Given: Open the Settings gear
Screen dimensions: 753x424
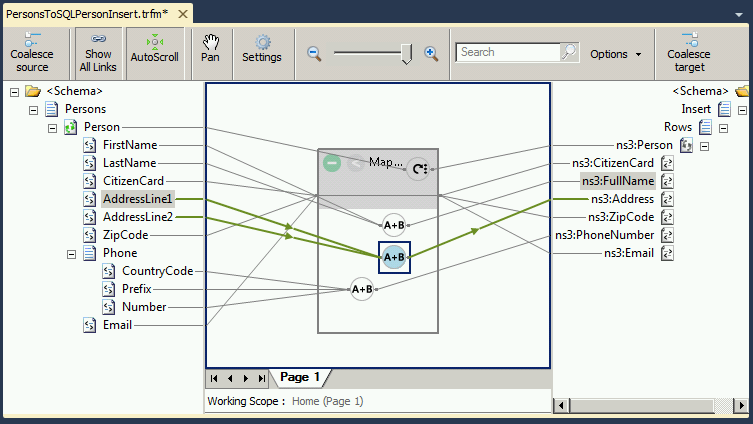Looking at the screenshot, I should [x=262, y=42].
